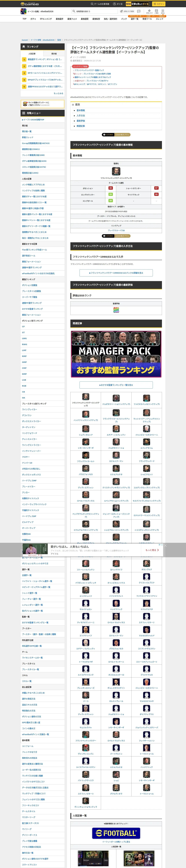Viewport: 186px width, 868px height.
Task: Click フランツベッケンバウアー1990(03/12)パックの詳細を見る button
Action: 116,273
